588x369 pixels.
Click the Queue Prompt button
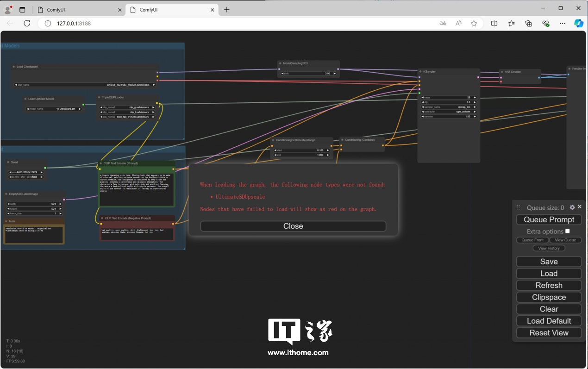(549, 219)
